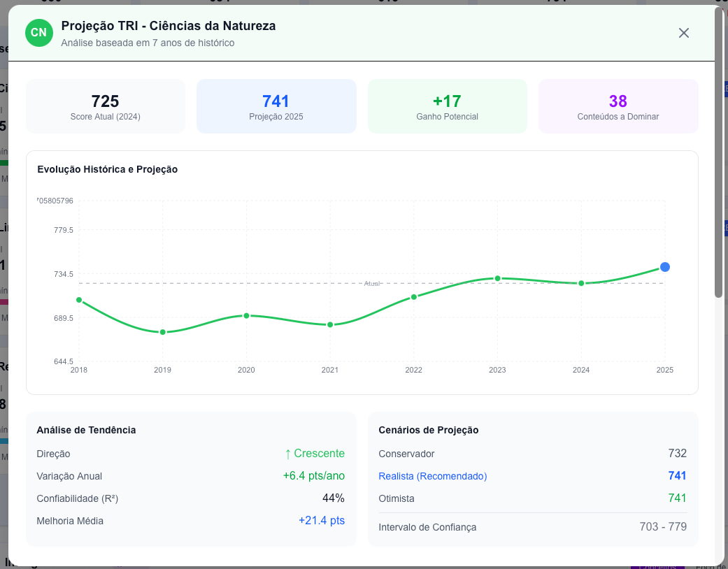
Task: Click the Atual reference line label
Action: tap(372, 283)
